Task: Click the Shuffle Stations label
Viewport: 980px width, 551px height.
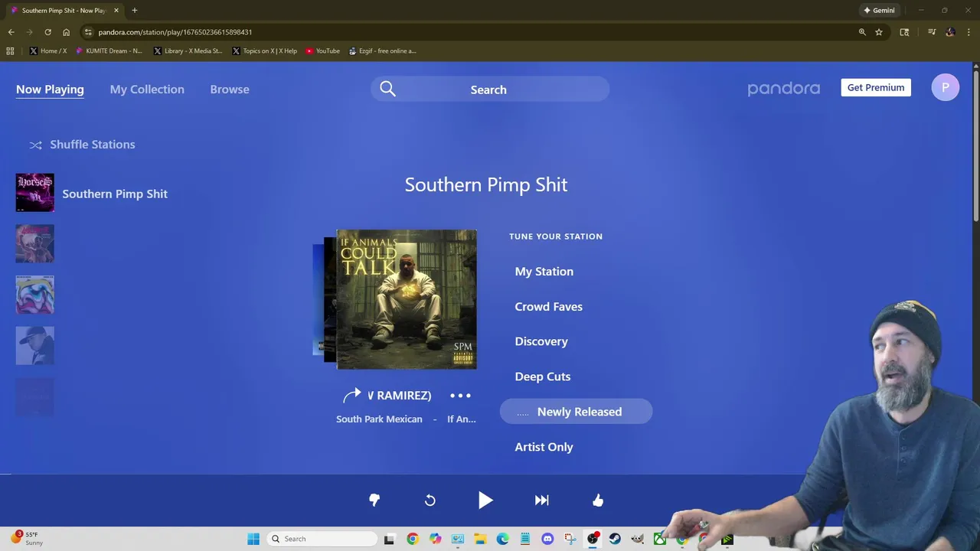Action: click(x=92, y=145)
